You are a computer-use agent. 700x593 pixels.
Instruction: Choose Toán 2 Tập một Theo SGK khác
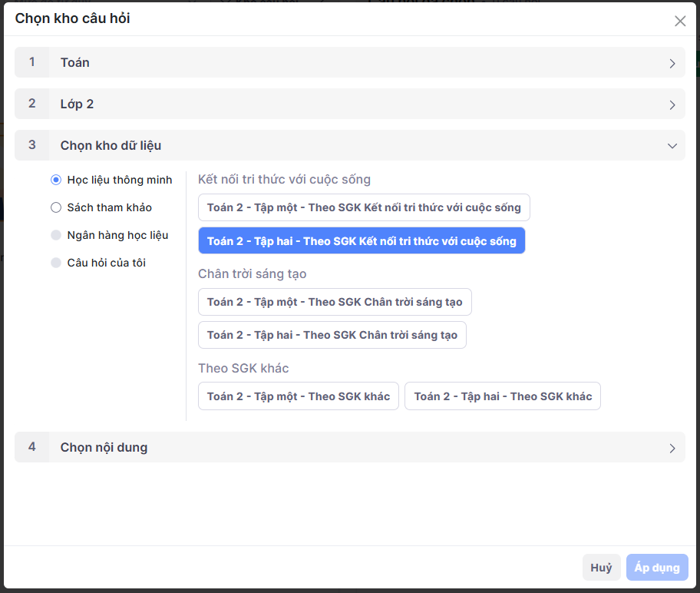(x=299, y=396)
